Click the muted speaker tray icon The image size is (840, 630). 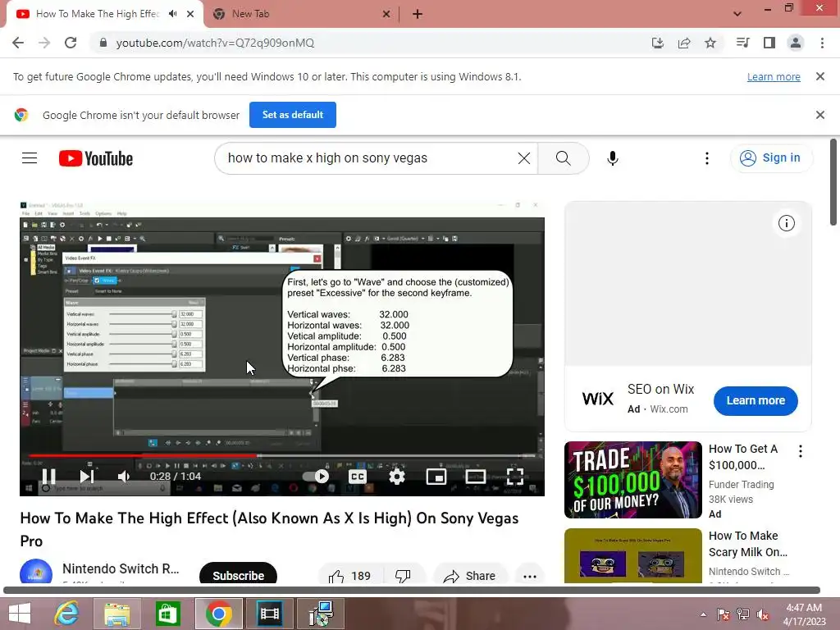763,614
